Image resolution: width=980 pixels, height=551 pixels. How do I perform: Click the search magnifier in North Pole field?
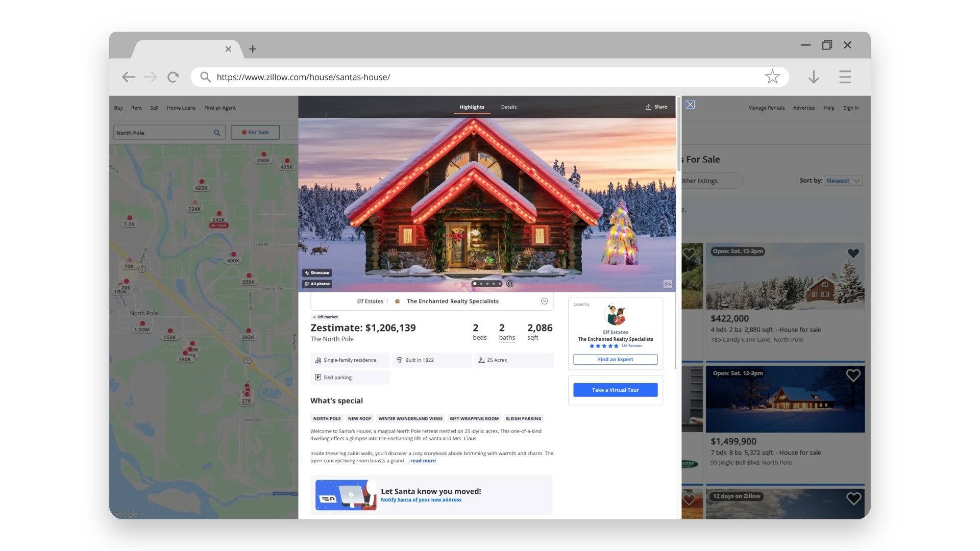point(217,133)
